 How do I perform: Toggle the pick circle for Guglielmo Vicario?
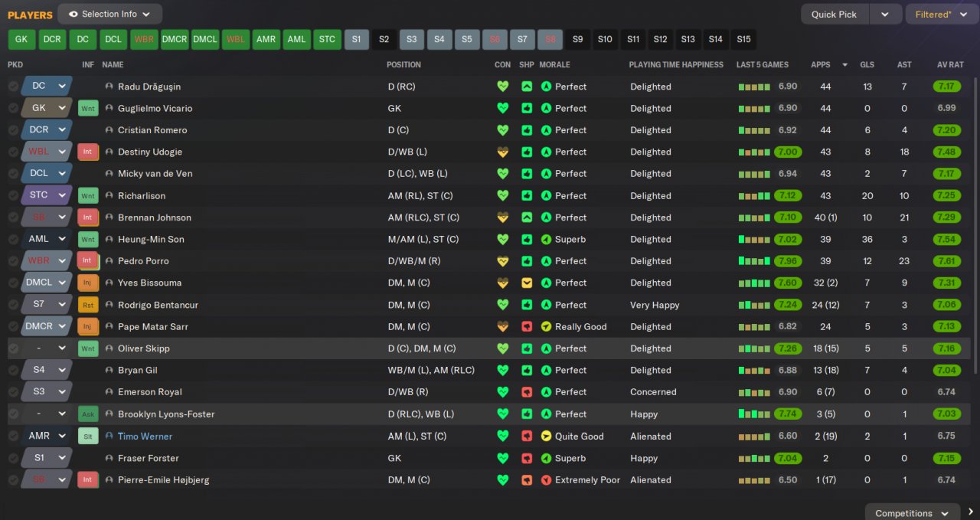pyautogui.click(x=13, y=109)
